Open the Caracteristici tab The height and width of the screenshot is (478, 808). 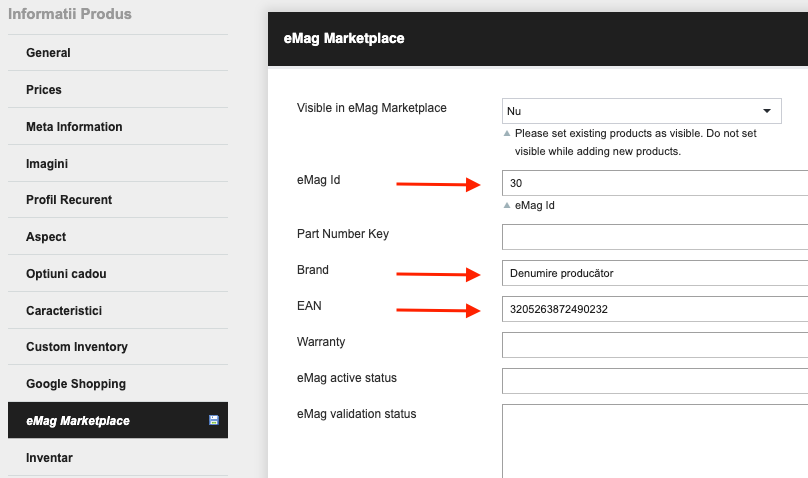click(117, 311)
